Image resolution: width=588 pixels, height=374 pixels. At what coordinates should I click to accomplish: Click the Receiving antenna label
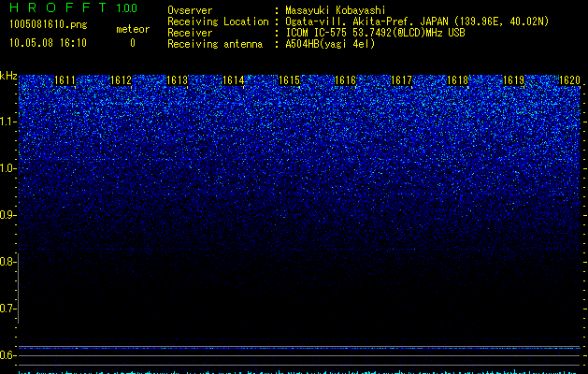point(215,44)
